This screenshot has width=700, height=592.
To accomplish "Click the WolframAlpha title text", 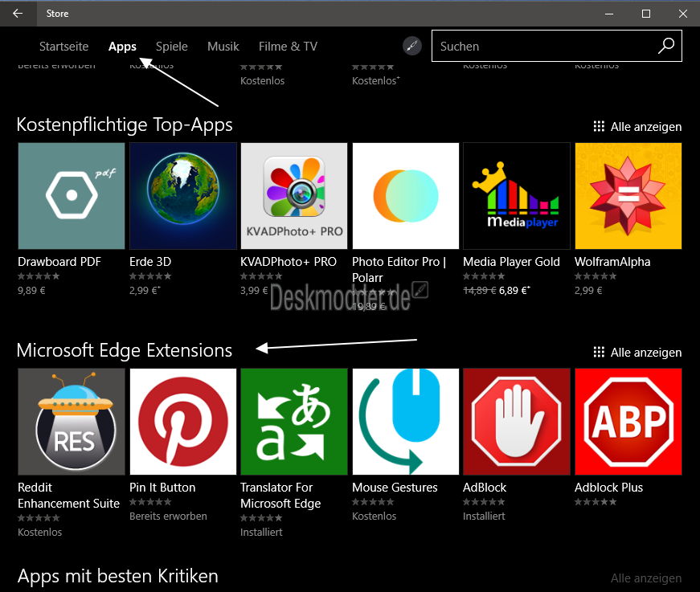I will point(612,261).
